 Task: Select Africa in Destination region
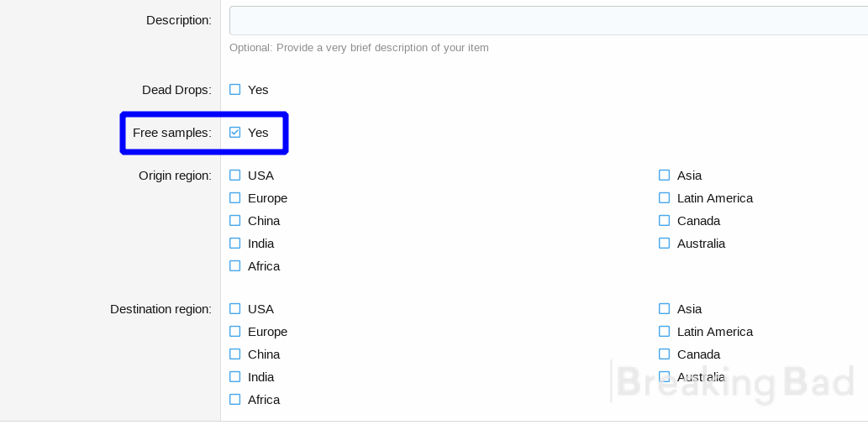[x=235, y=400]
